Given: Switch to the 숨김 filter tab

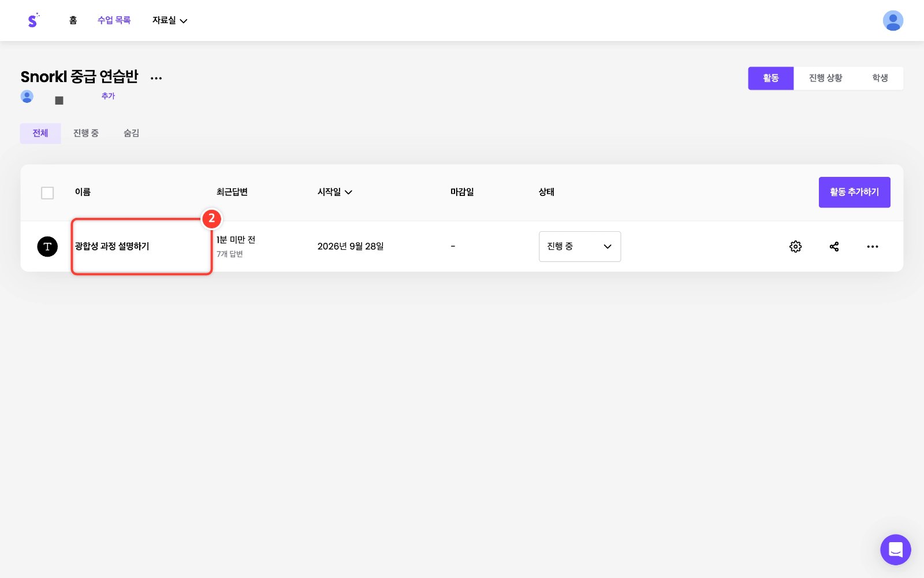Looking at the screenshot, I should [131, 133].
